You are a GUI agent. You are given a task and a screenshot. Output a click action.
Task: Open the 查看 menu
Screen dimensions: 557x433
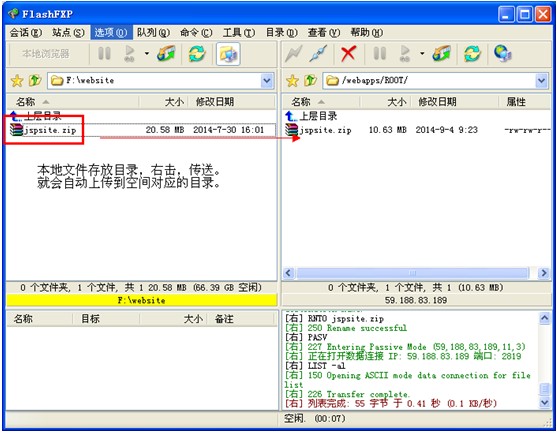324,33
